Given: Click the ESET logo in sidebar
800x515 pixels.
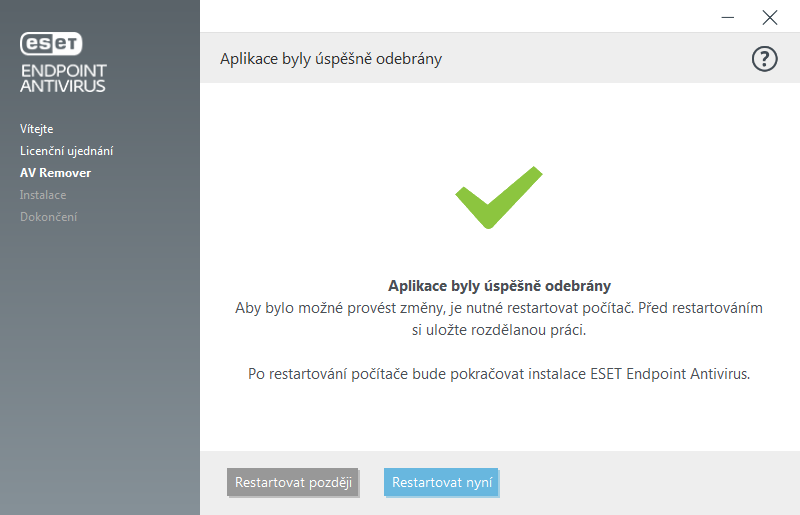Looking at the screenshot, I should coord(51,43).
